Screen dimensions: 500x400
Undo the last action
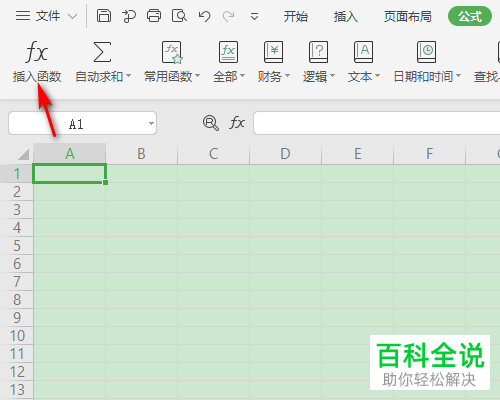click(204, 16)
